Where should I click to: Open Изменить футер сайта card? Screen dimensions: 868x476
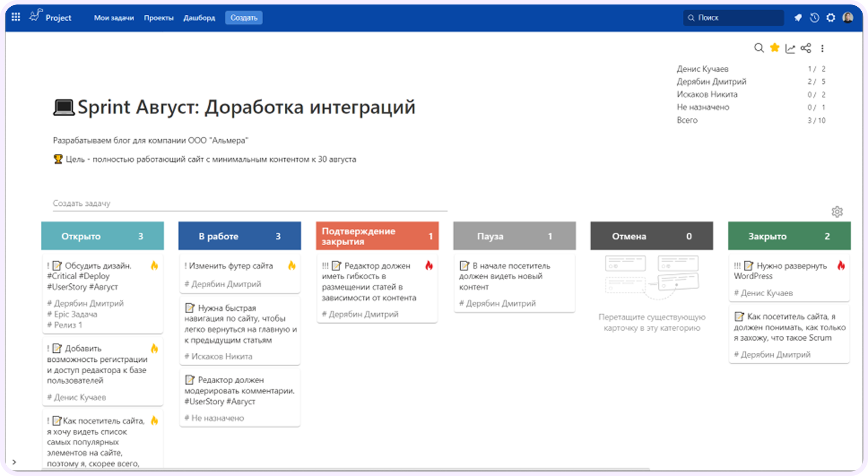coord(240,274)
